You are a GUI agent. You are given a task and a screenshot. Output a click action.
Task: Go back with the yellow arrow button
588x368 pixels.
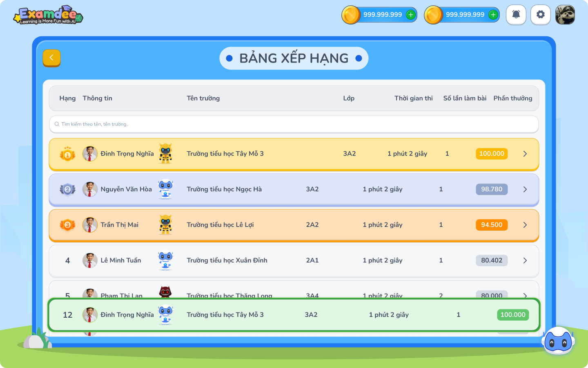[x=51, y=58]
